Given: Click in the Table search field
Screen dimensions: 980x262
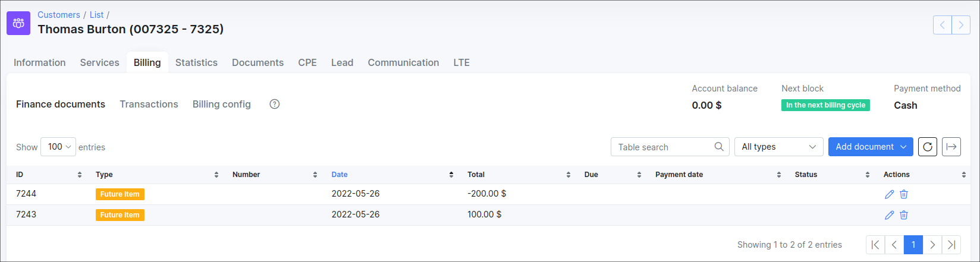Looking at the screenshot, I should pyautogui.click(x=663, y=147).
